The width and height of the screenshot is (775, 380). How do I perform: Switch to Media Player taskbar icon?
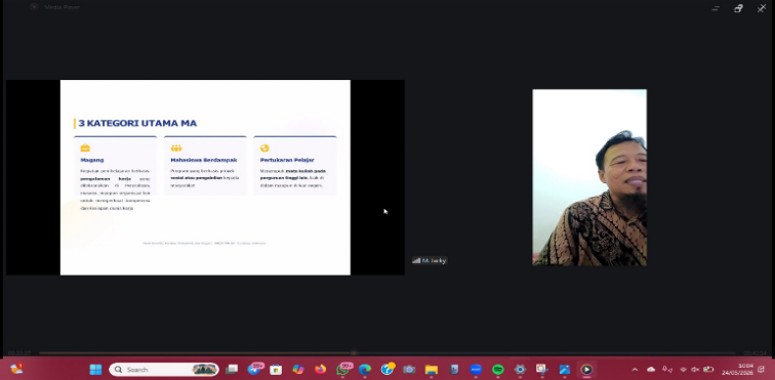coord(586,369)
